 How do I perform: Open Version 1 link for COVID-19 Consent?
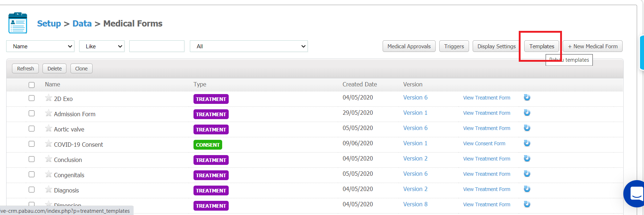click(x=415, y=143)
